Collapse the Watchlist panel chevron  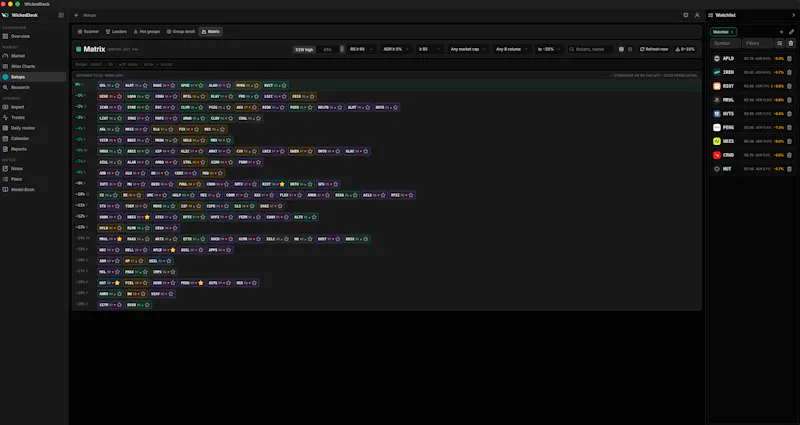pyautogui.click(x=793, y=15)
